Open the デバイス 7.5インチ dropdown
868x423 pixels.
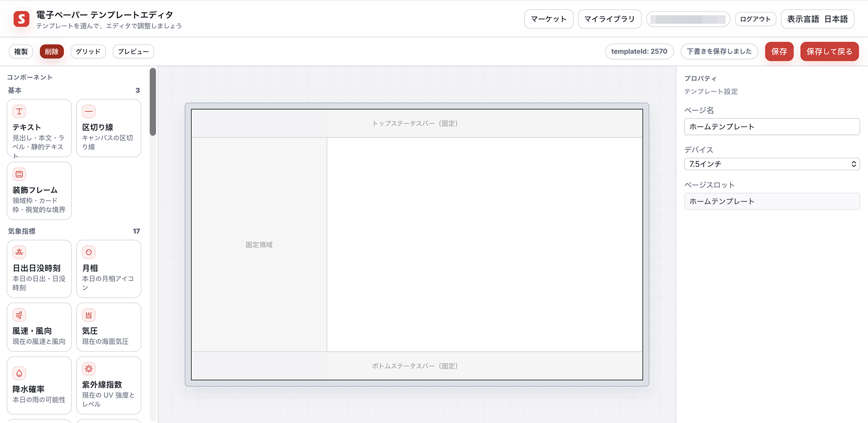772,164
